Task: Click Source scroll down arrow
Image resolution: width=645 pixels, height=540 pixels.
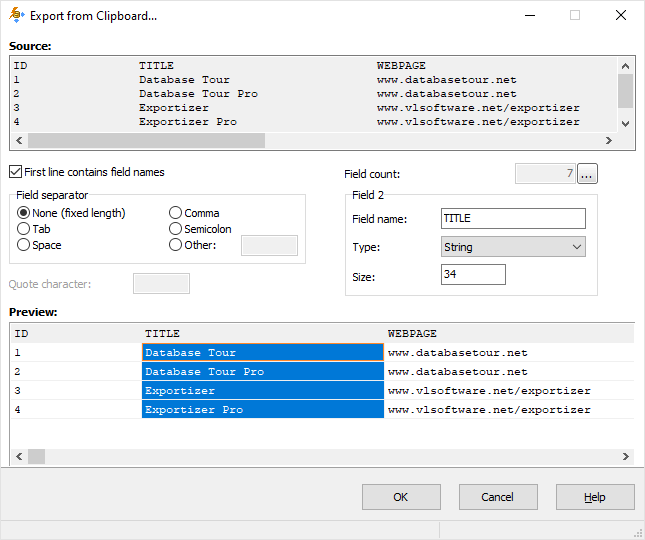Action: [x=625, y=124]
